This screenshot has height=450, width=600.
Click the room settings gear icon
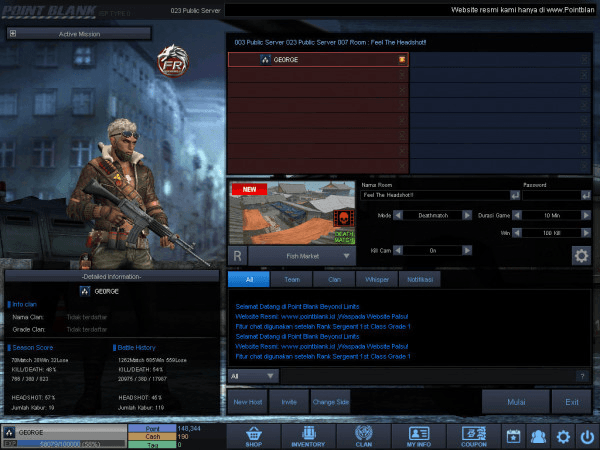580,255
